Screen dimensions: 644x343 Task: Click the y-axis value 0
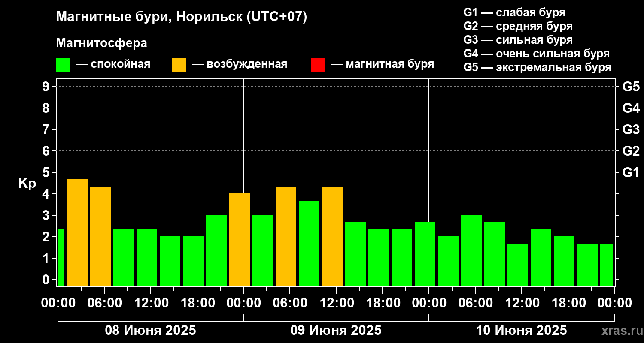tap(47, 280)
